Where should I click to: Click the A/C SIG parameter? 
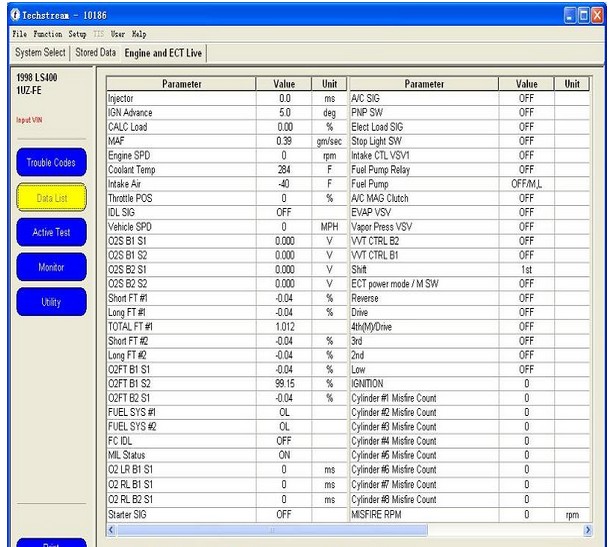click(x=365, y=98)
